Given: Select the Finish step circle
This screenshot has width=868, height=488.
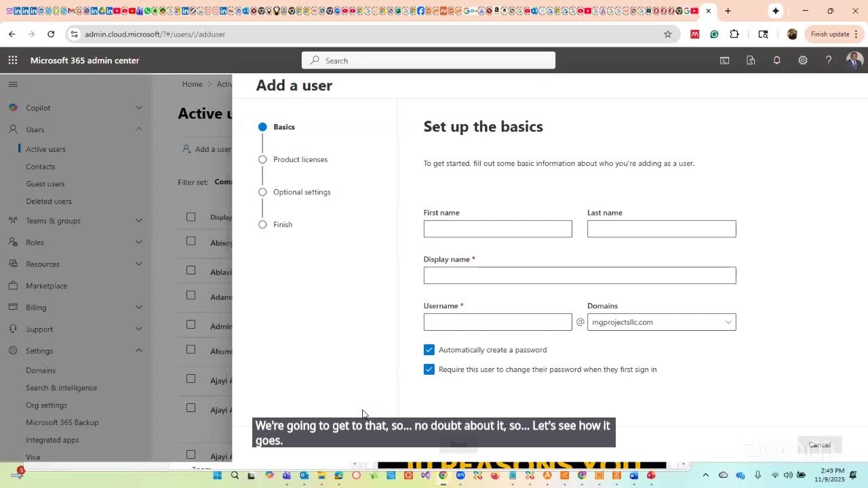Looking at the screenshot, I should 262,224.
